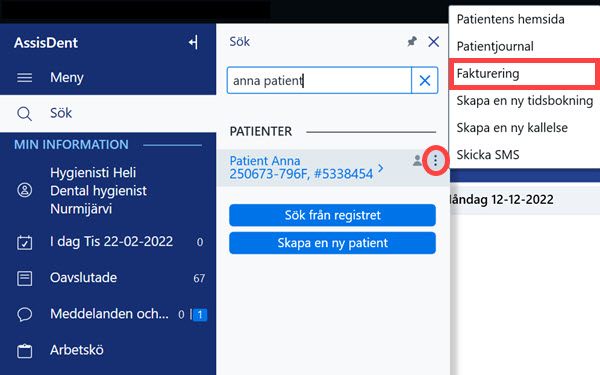The width and height of the screenshot is (600, 375).
Task: Click the Oavslutade document icon
Action: point(24,278)
